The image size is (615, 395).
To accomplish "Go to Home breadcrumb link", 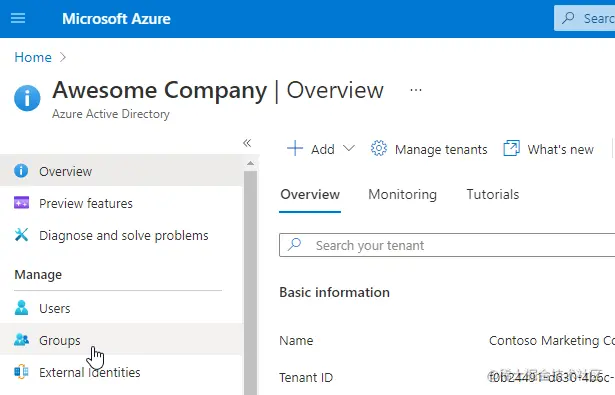I will point(33,57).
